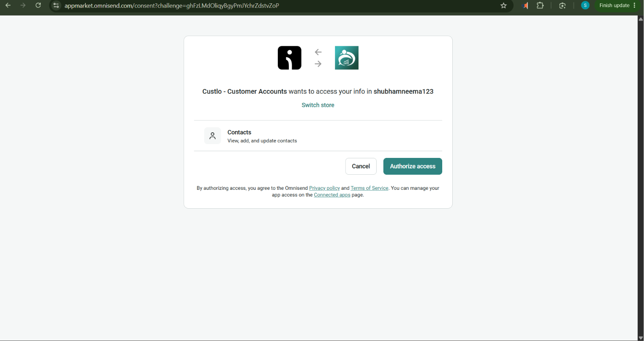
Task: Open the profile avatar labeled S
Action: point(585,5)
